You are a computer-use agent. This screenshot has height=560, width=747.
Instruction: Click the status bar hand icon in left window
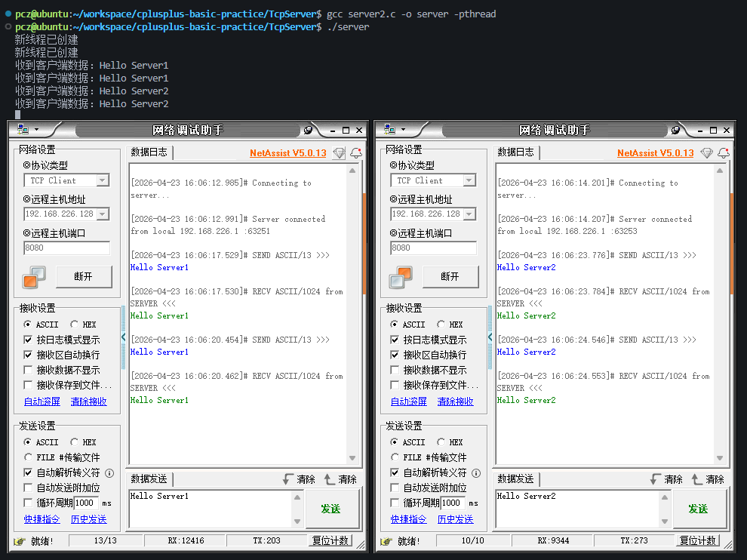(x=20, y=541)
